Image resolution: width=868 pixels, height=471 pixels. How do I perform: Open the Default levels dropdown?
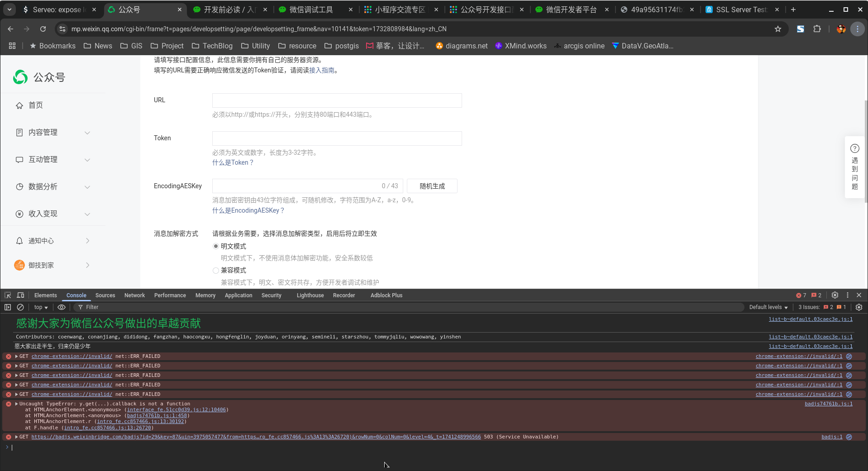coord(768,307)
